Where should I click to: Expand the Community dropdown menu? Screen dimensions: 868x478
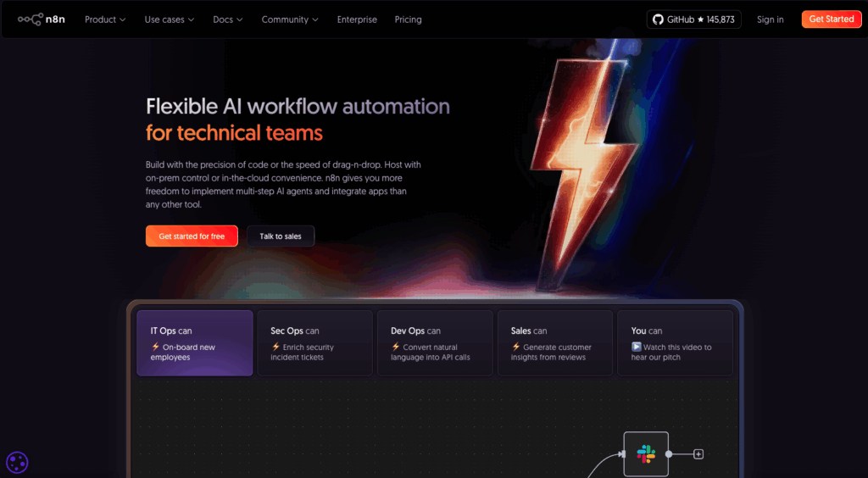tap(290, 19)
